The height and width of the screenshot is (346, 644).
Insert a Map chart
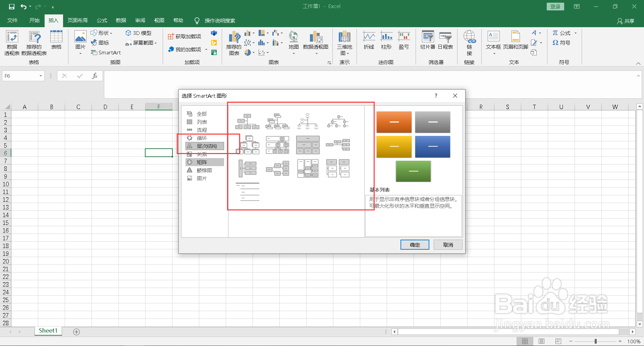click(293, 42)
